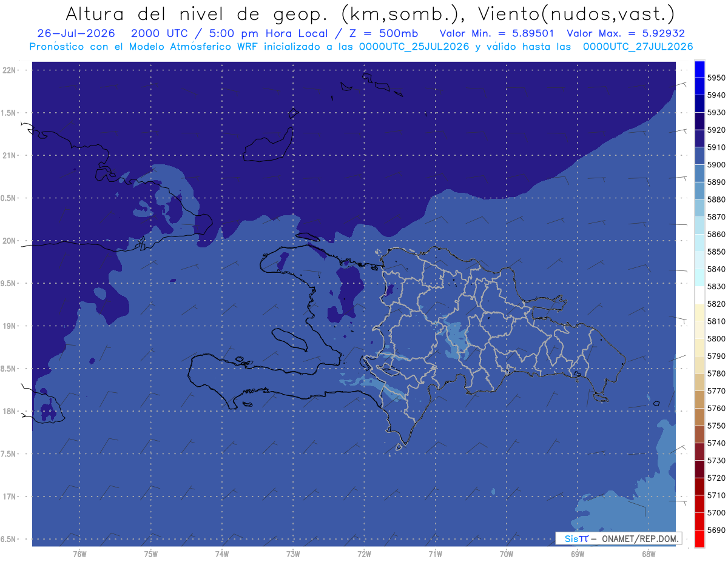The image size is (728, 562).
Task: Click the red swatch below 5690
Action: click(x=699, y=538)
